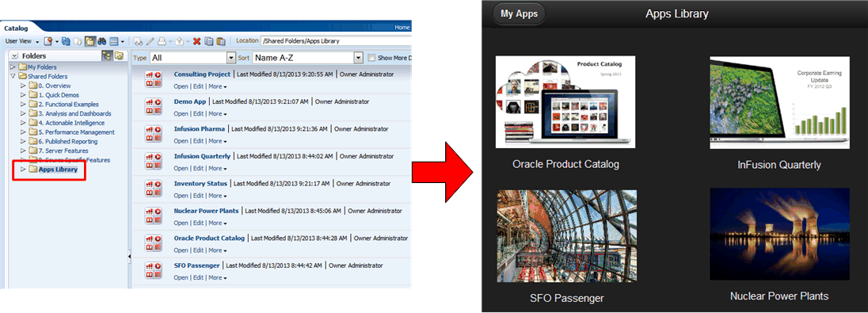Click Edit under Oracle Product Catalog
Viewport: 868px width, 313px height.
[198, 250]
